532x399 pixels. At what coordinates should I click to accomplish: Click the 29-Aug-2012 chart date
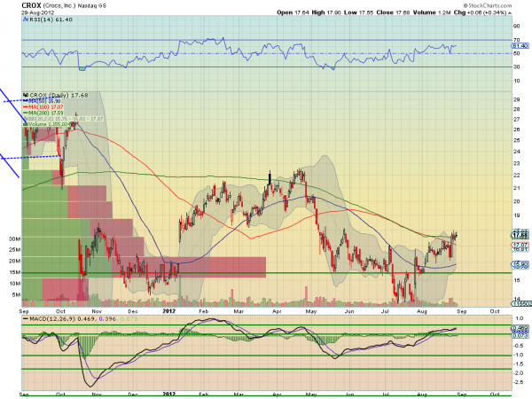pyautogui.click(x=36, y=12)
